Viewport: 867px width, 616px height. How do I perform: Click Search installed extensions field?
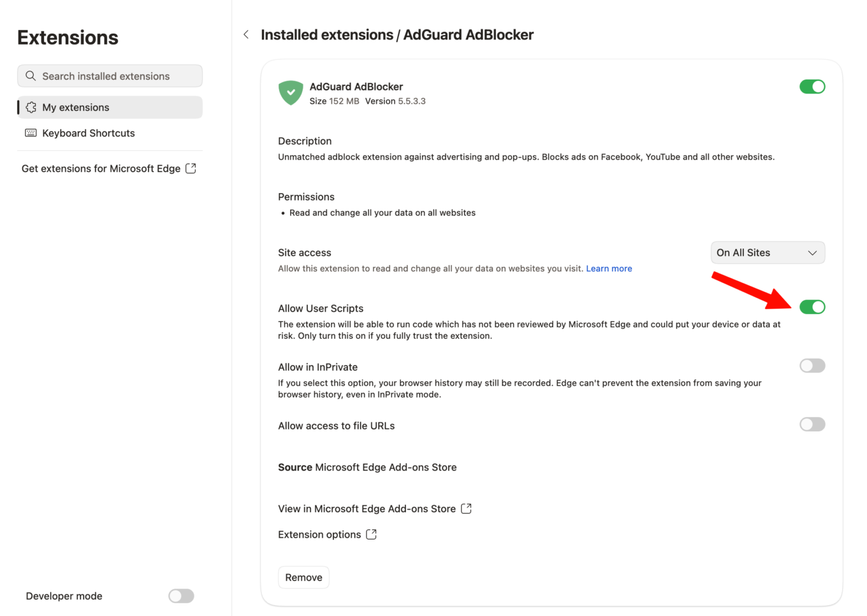(110, 76)
